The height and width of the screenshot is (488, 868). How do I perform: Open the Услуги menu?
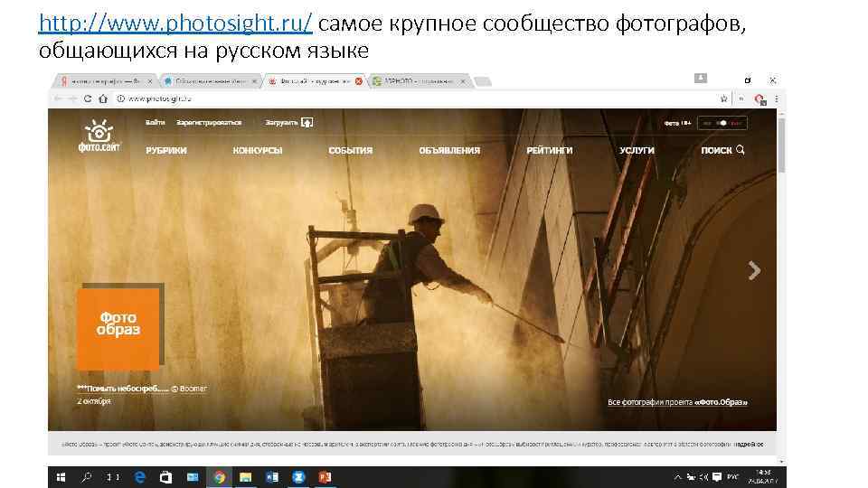click(637, 151)
